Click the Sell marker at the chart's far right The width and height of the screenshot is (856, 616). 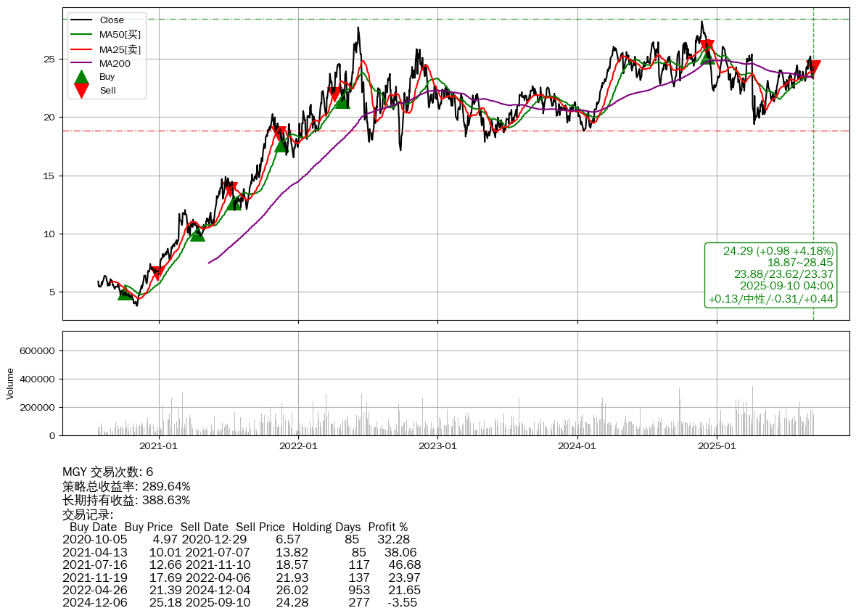[814, 68]
